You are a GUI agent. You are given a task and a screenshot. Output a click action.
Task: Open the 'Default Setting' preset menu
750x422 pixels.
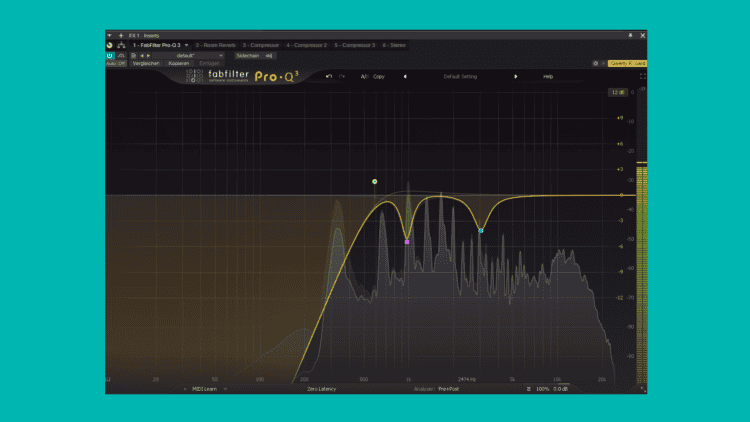click(x=460, y=77)
